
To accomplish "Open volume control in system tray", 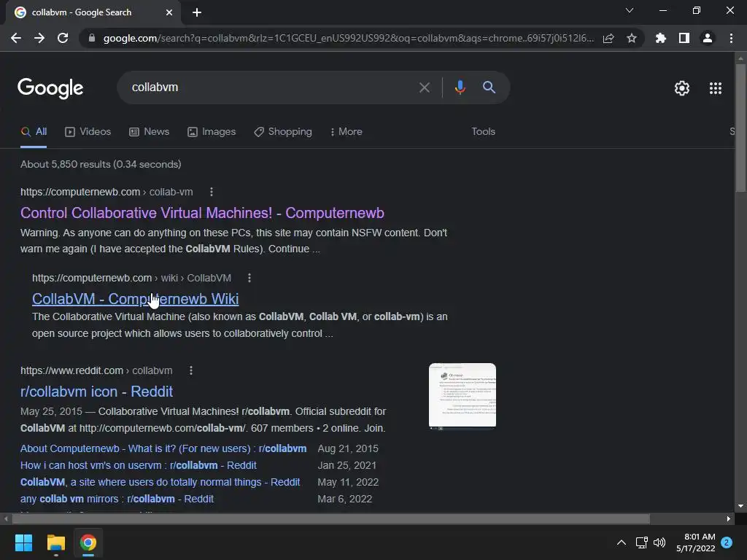I will [659, 542].
